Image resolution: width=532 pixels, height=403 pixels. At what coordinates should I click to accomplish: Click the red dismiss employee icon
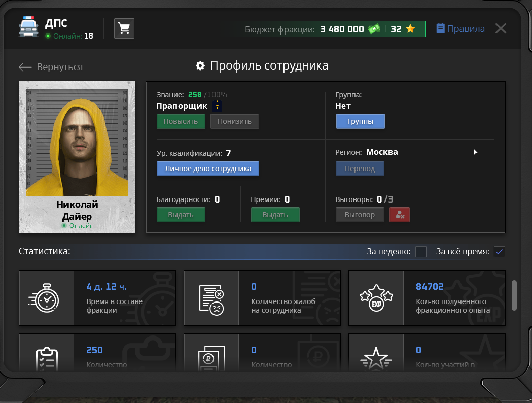(399, 215)
